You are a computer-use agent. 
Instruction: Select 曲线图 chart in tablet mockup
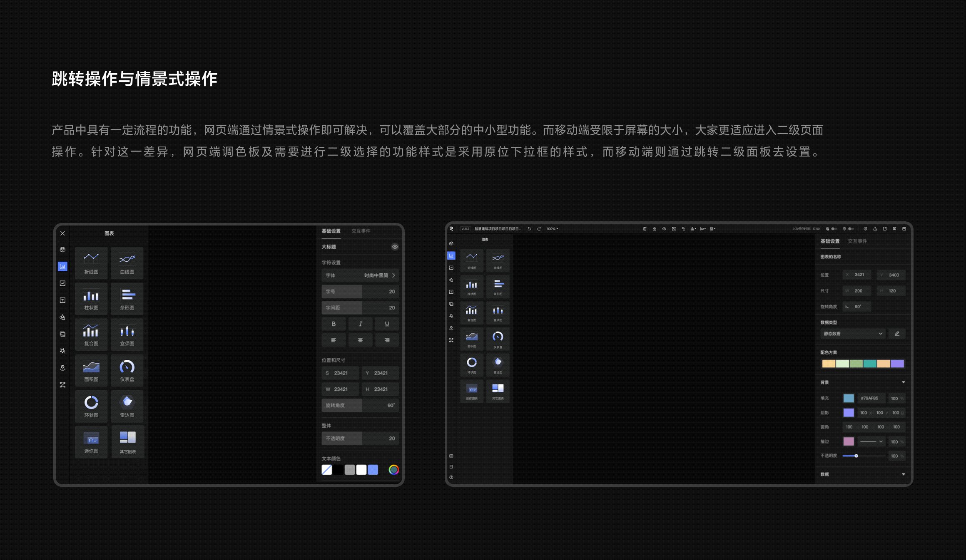click(127, 263)
